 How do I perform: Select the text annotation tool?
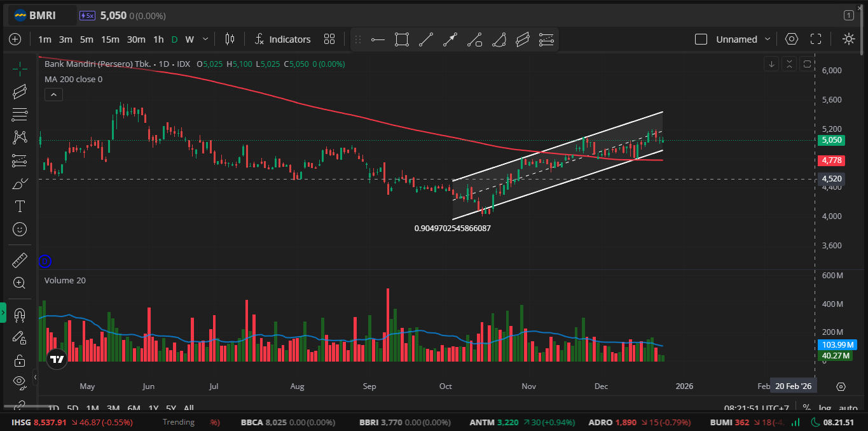20,206
